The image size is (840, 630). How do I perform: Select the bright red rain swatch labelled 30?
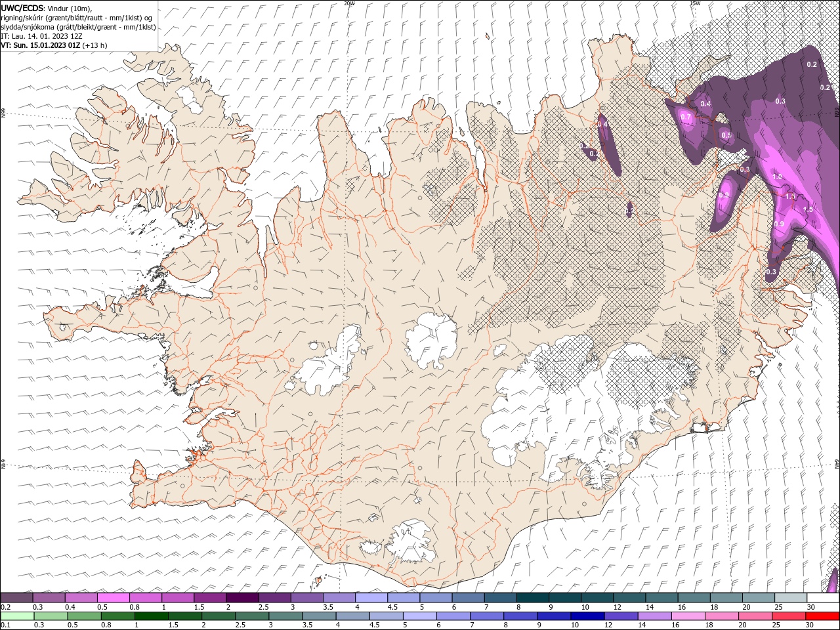pos(823,616)
